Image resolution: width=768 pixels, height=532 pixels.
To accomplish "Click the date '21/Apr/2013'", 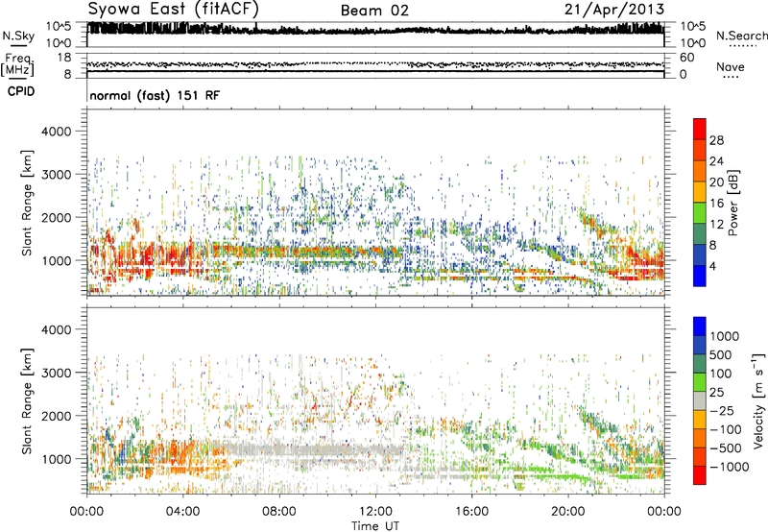I will coord(614,10).
